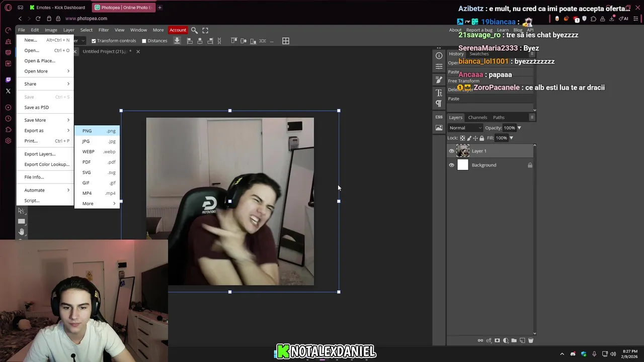Open the Layers panel options menu
The image size is (644, 362).
pyautogui.click(x=532, y=117)
